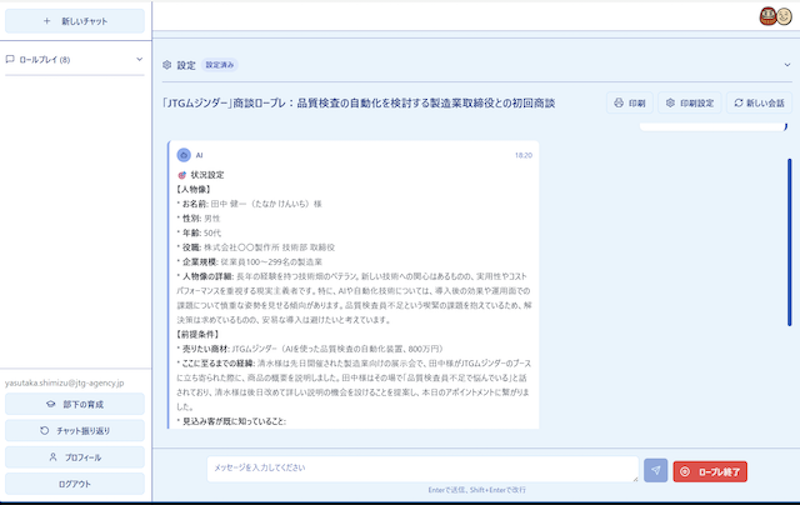This screenshot has width=800, height=505.
Task: Click the person icon for プロフィール
Action: coord(53,457)
